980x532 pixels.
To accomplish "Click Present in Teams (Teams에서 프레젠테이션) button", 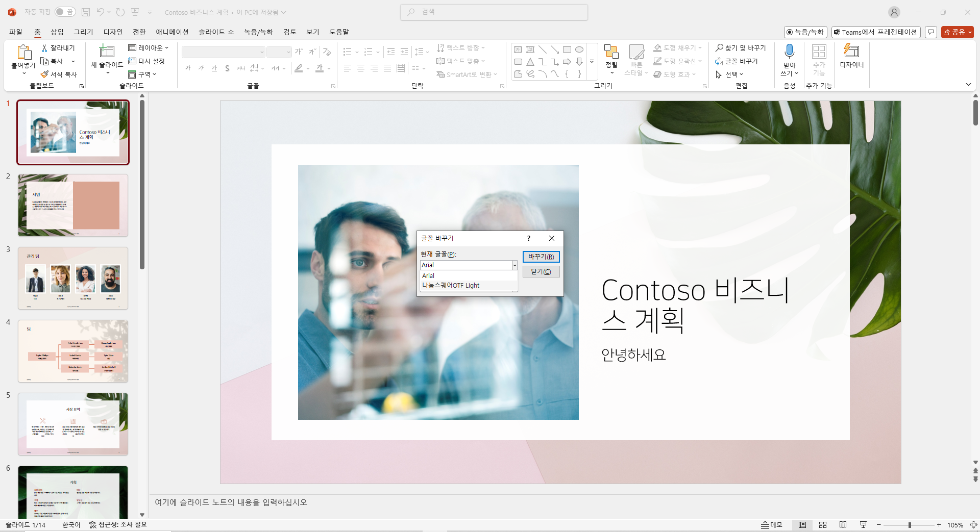I will 875,32.
